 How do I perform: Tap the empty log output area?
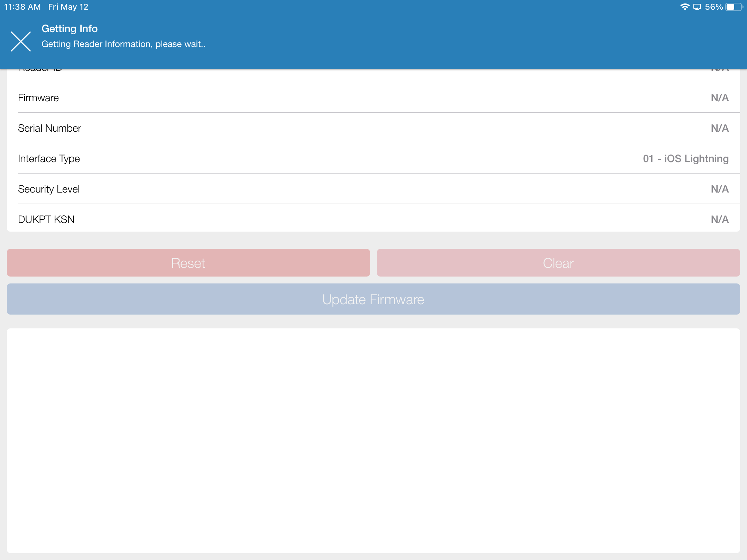[373, 441]
